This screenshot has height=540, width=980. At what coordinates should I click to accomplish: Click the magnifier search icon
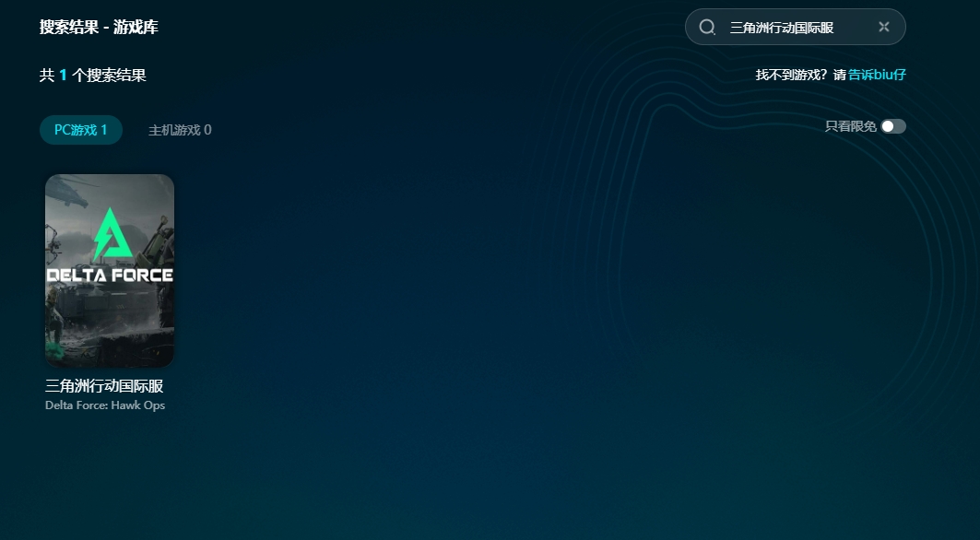click(x=707, y=27)
